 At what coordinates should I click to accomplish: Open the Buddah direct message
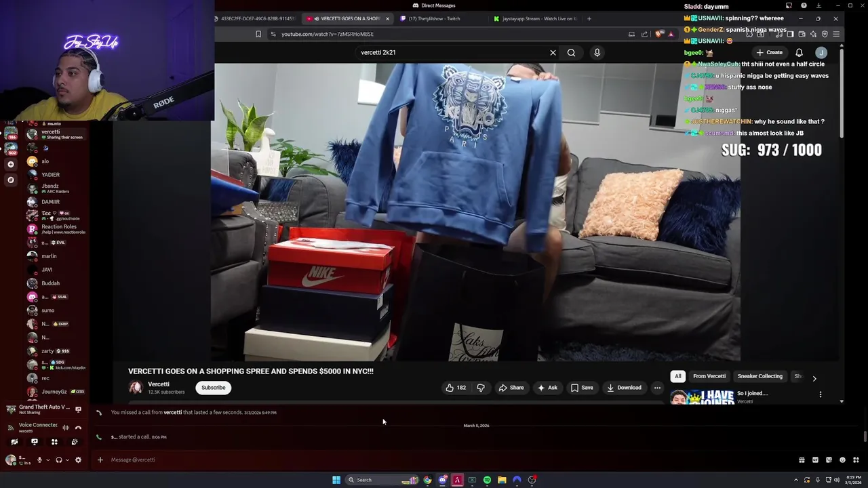pos(56,283)
